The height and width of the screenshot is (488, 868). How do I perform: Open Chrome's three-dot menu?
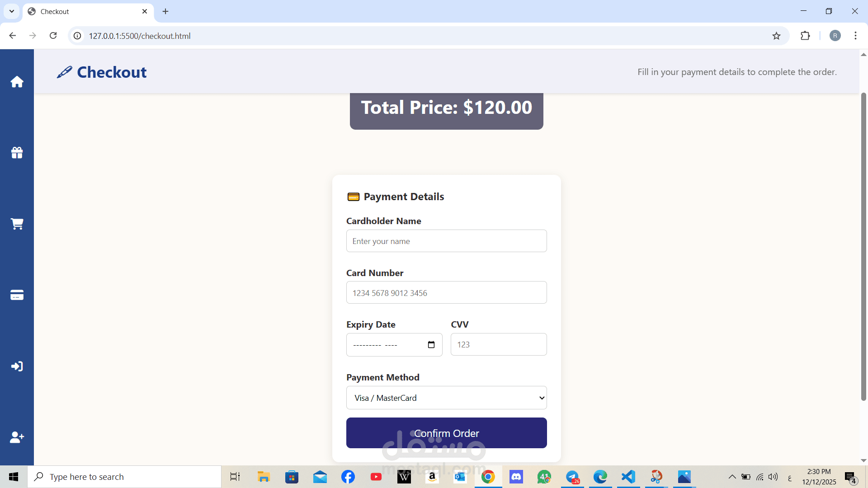point(855,36)
